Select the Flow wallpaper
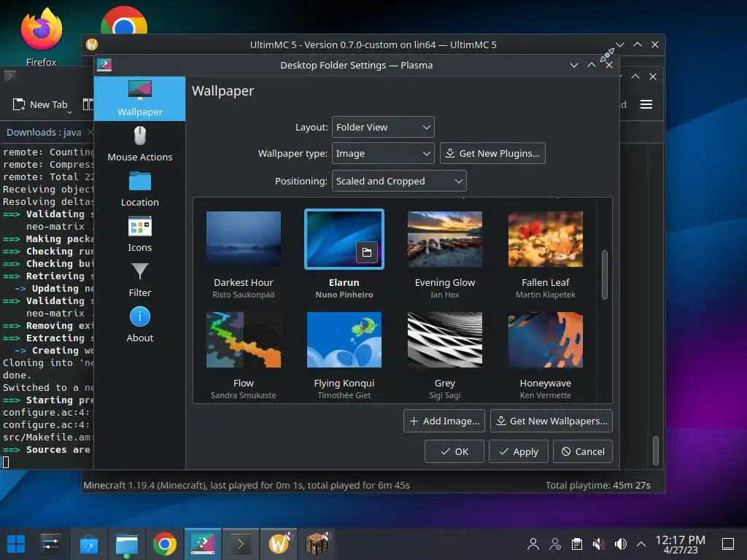 tap(244, 340)
